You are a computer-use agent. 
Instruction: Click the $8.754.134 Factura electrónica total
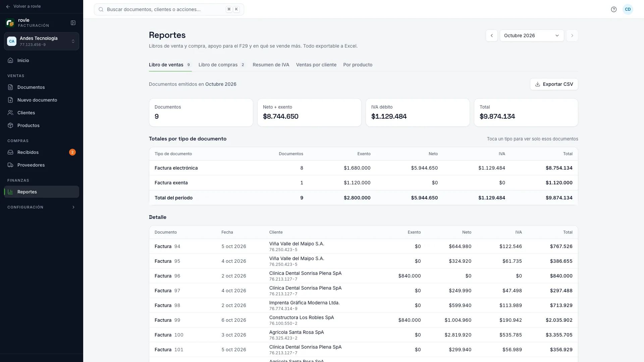[x=559, y=168]
